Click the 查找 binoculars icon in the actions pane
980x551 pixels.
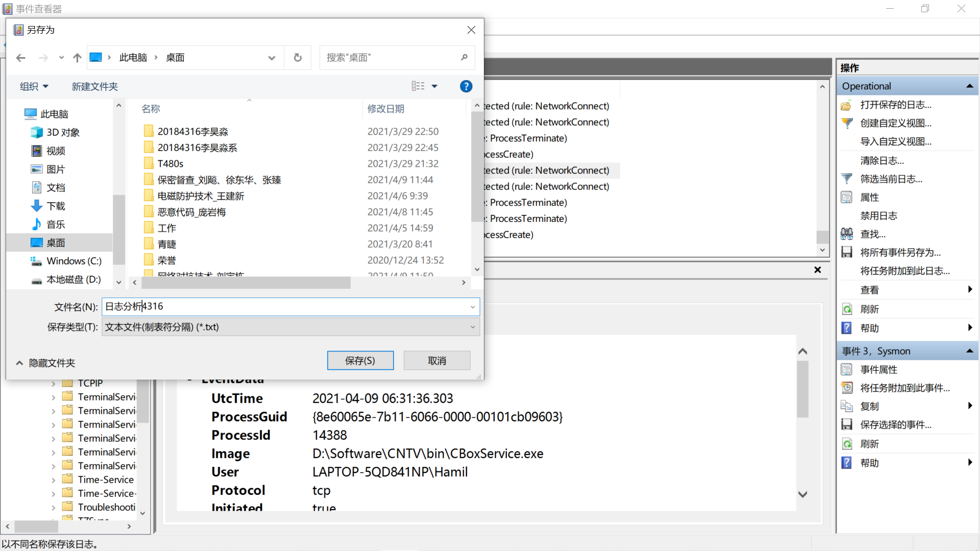click(847, 234)
